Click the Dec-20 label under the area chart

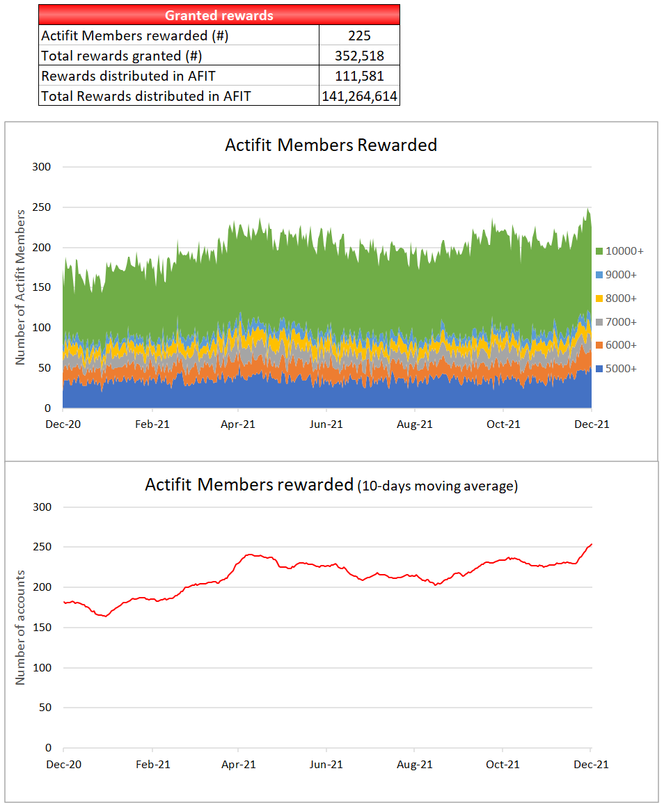(63, 424)
